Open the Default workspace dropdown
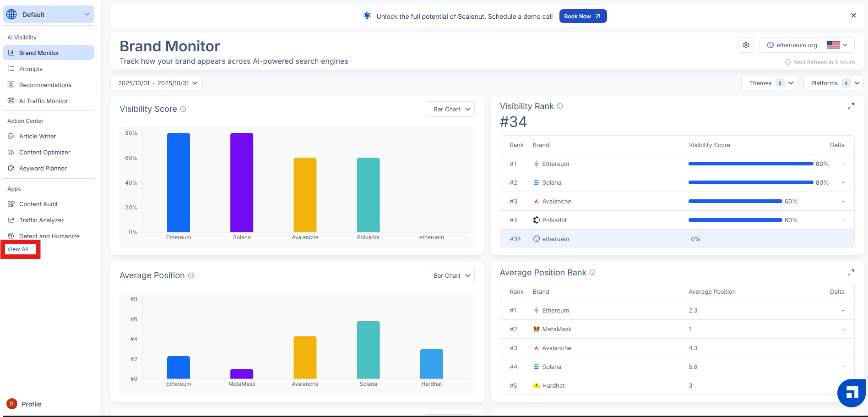868x417 pixels. tap(49, 15)
